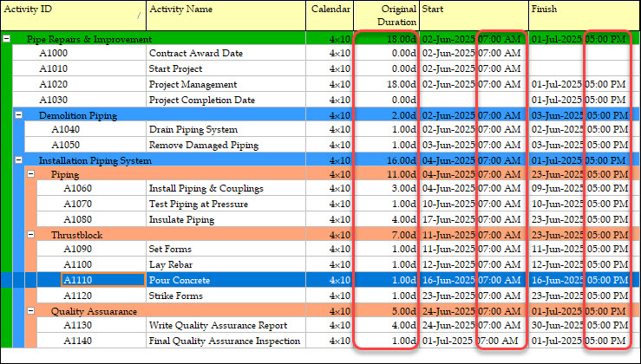Click the Original Duration column header
The image size is (641, 364).
pyautogui.click(x=386, y=15)
